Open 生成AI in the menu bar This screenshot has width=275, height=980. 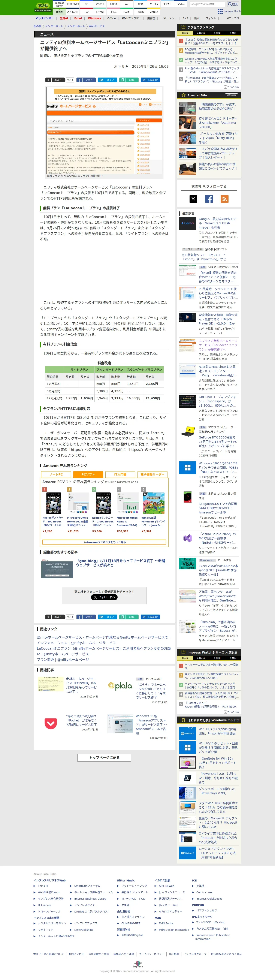pyautogui.click(x=64, y=18)
